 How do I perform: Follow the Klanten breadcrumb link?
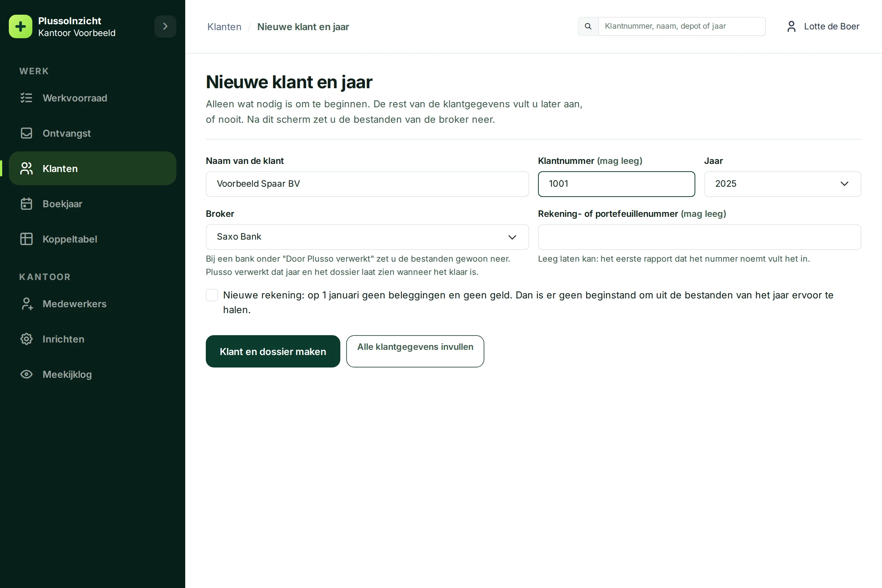[224, 26]
